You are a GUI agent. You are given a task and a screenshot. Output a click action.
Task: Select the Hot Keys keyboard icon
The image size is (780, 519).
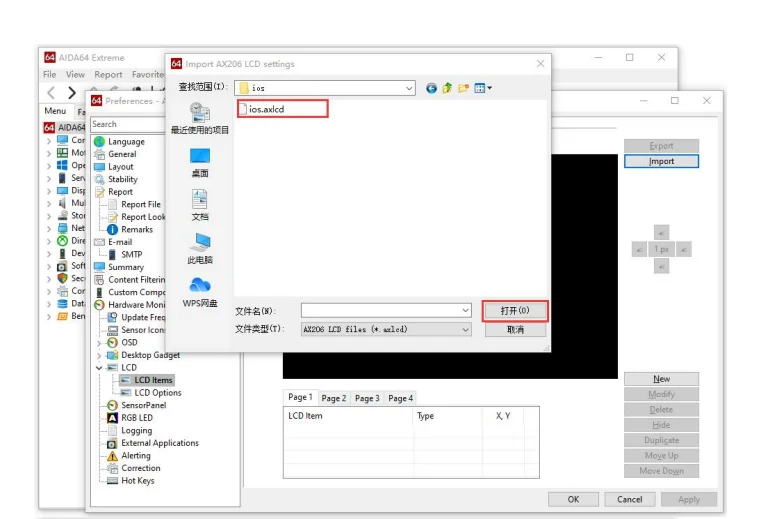(x=112, y=481)
